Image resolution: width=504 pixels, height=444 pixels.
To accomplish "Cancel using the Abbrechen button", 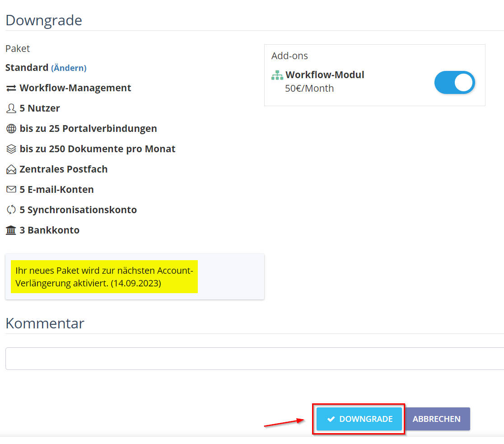I will pos(436,419).
